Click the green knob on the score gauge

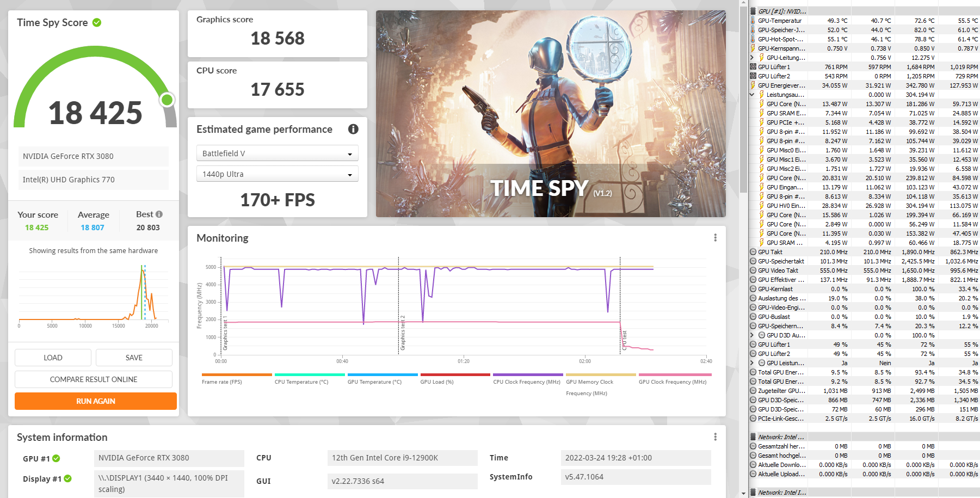(167, 100)
